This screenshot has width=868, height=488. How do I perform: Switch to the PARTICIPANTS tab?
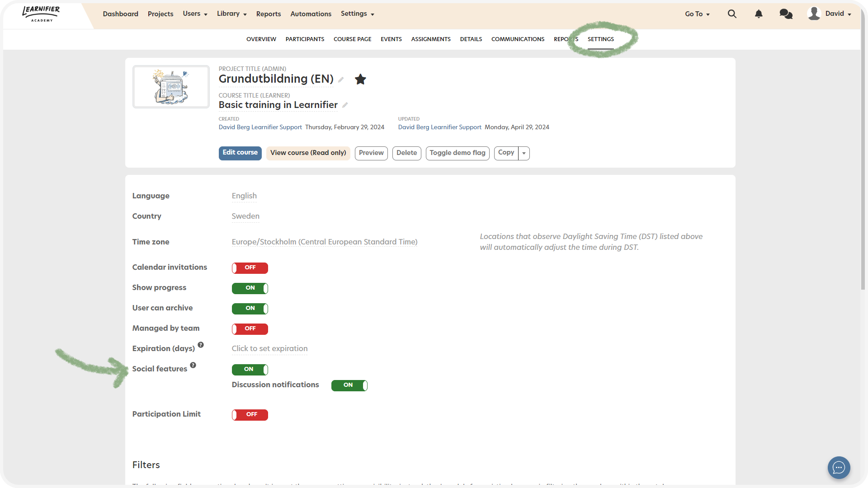305,39
